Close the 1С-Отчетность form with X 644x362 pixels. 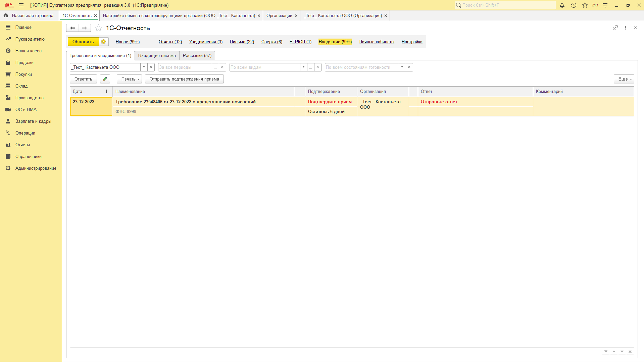coord(635,28)
